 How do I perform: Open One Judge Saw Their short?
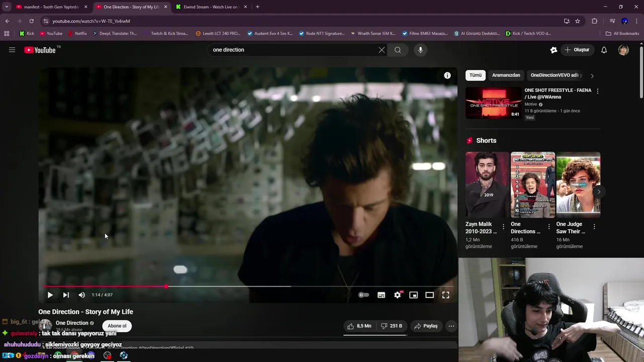tap(578, 185)
